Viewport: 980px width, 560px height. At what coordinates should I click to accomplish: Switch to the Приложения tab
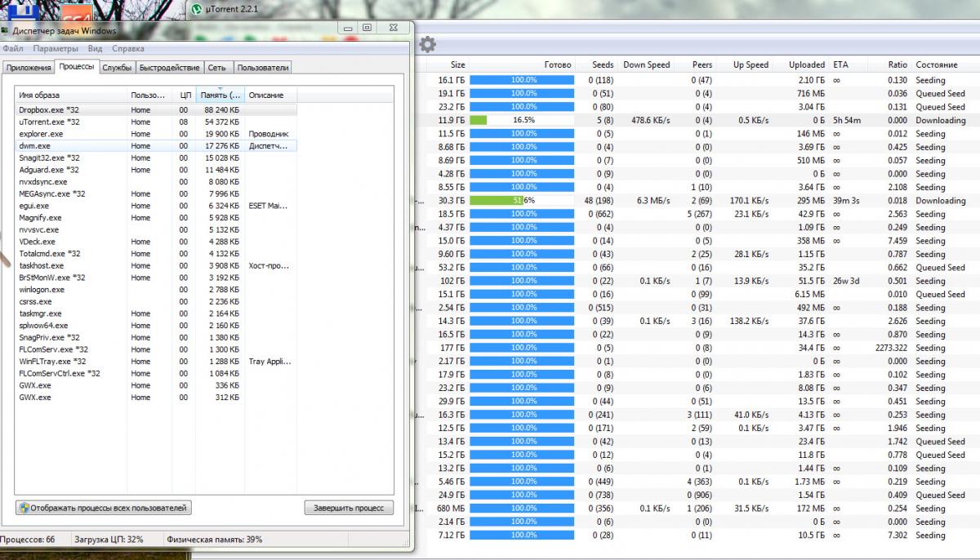(29, 68)
